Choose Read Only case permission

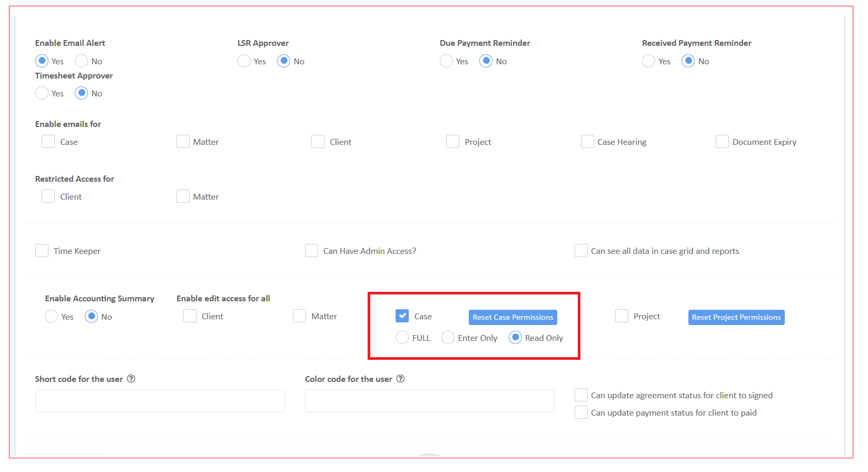click(516, 338)
